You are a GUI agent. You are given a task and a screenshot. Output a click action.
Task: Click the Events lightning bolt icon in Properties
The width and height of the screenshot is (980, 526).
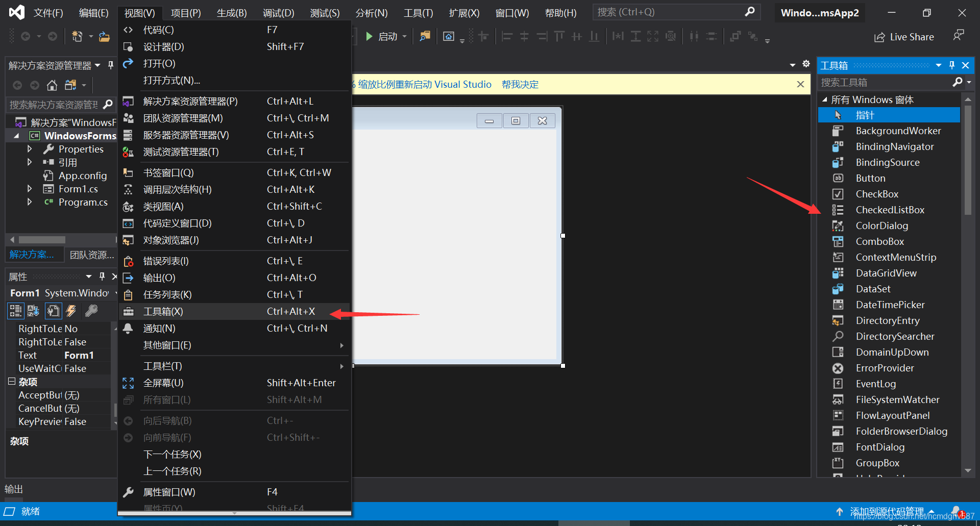pos(71,311)
